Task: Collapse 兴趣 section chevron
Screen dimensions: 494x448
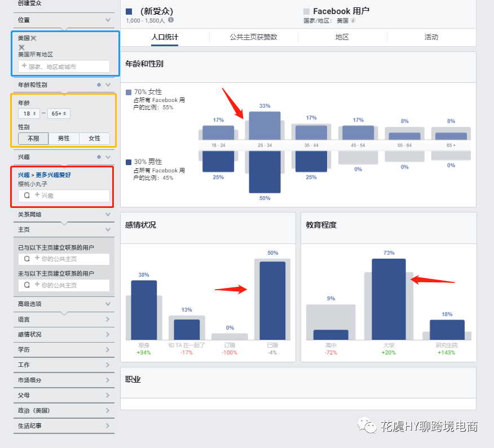Action: (108, 157)
